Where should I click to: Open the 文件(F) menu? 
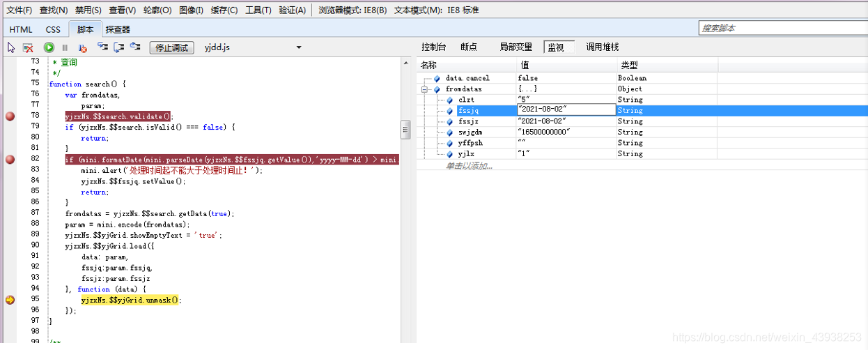[20, 10]
